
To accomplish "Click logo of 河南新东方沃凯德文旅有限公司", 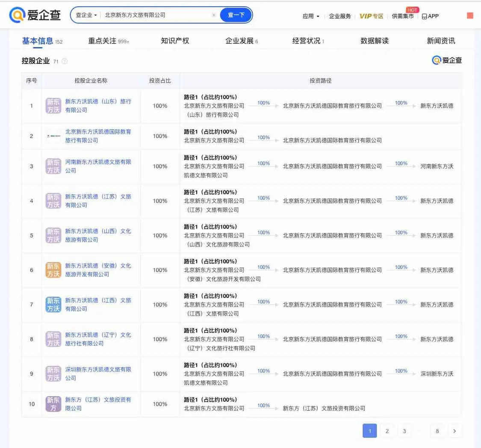I will click(53, 166).
